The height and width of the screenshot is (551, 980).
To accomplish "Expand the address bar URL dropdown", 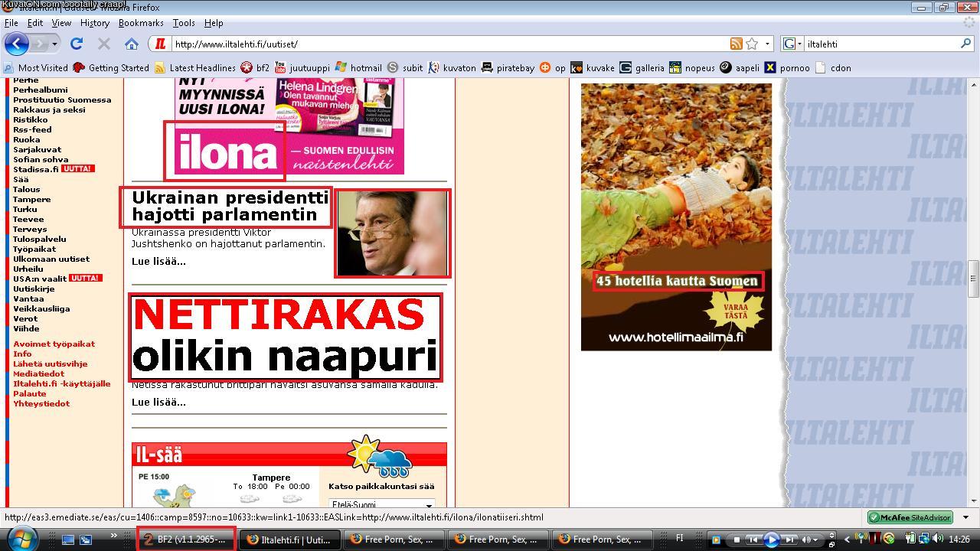I will (767, 44).
